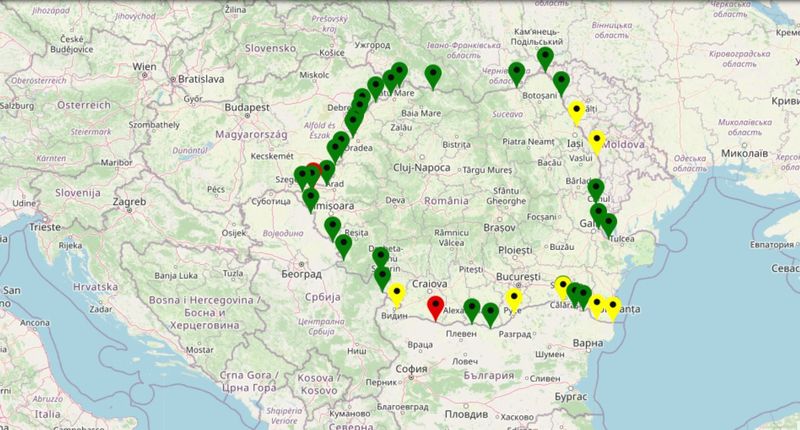This screenshot has height=430, width=800.
Task: Select the yellow marker above Видин
Action: (x=396, y=295)
